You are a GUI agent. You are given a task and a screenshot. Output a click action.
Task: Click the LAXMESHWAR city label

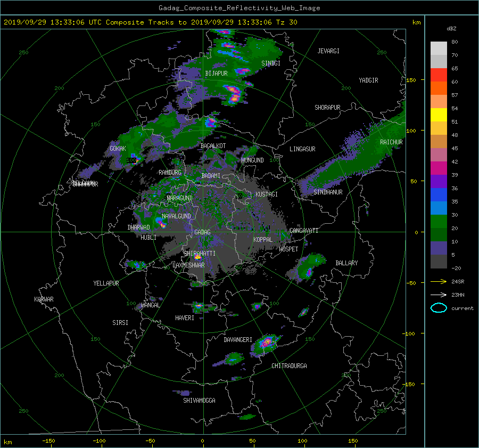coord(188,265)
